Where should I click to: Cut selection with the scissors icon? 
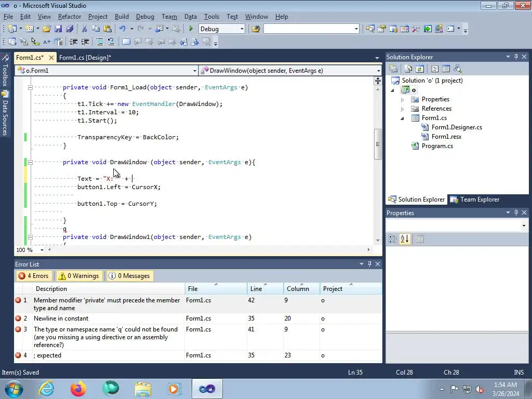tap(85, 29)
